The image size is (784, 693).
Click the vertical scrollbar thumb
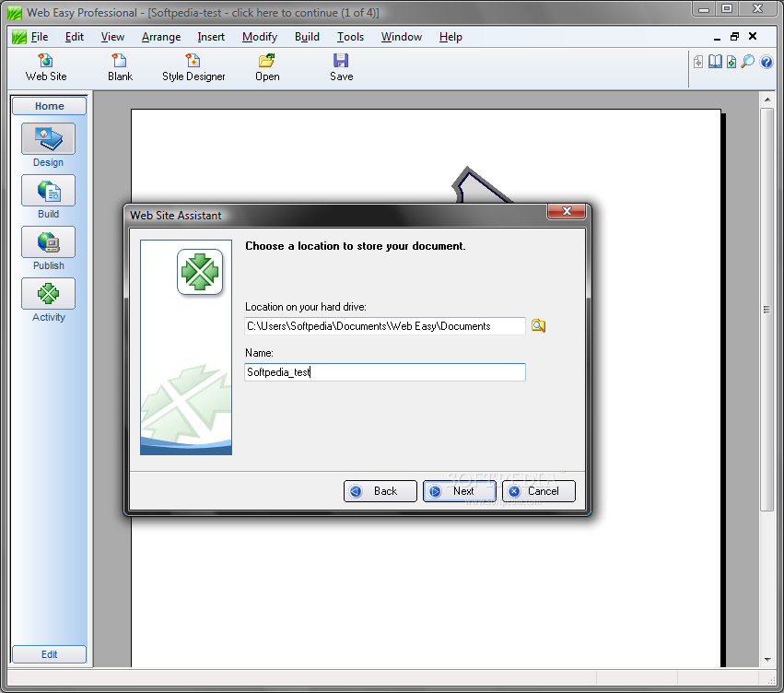(x=767, y=309)
